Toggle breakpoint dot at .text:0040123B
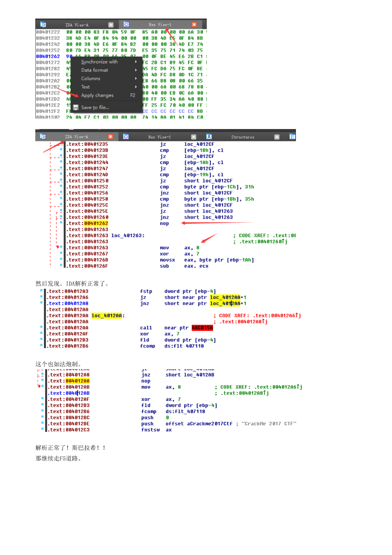Image resolution: width=392 pixels, height=555 pixels. pos(61,149)
